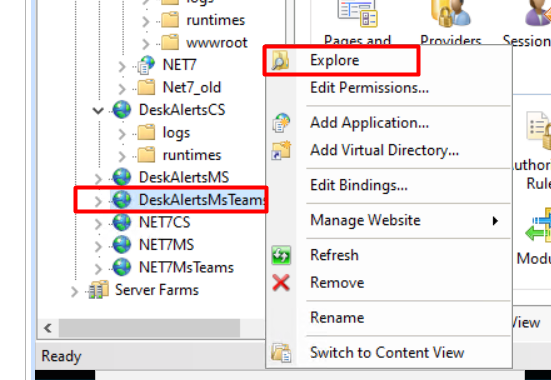Expand the DeskAlertsMsTeams node
Viewport: 551px width, 380px height.
click(98, 201)
